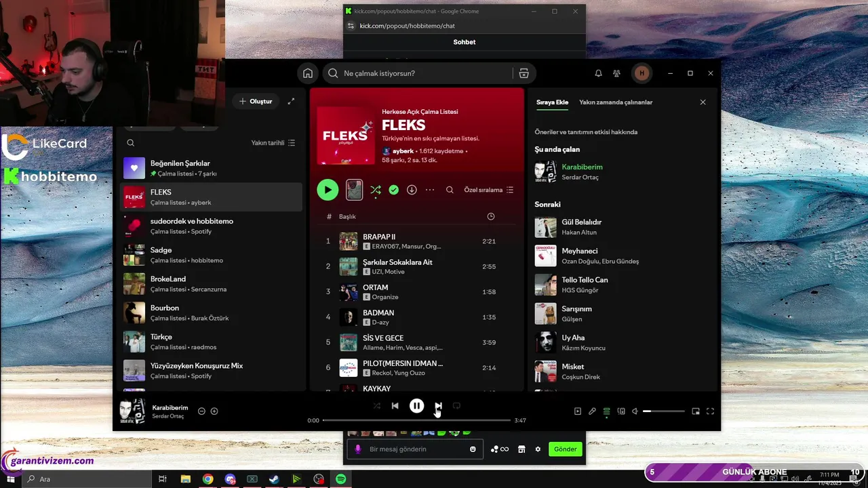
Task: Open the Yakın tarihli library sort dropdown
Action: [x=273, y=143]
